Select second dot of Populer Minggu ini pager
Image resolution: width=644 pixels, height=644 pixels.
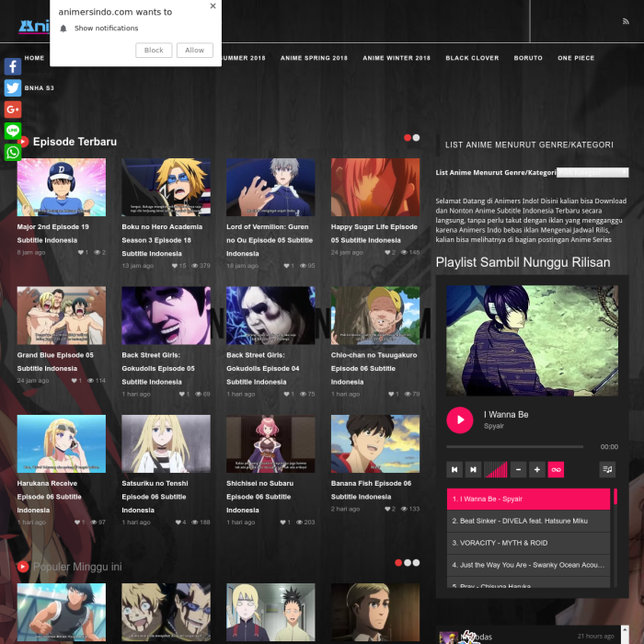click(408, 563)
